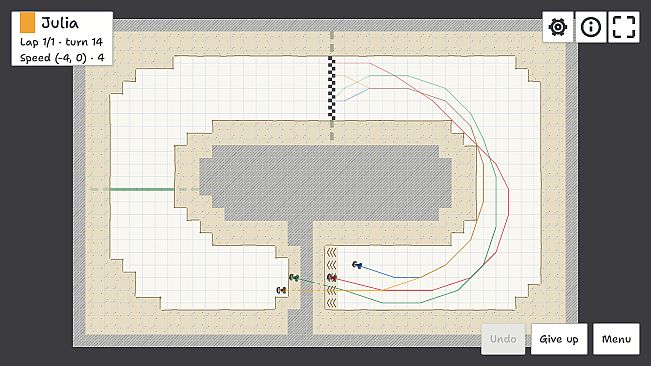Select the blue race car
This screenshot has width=651, height=366.
[357, 265]
